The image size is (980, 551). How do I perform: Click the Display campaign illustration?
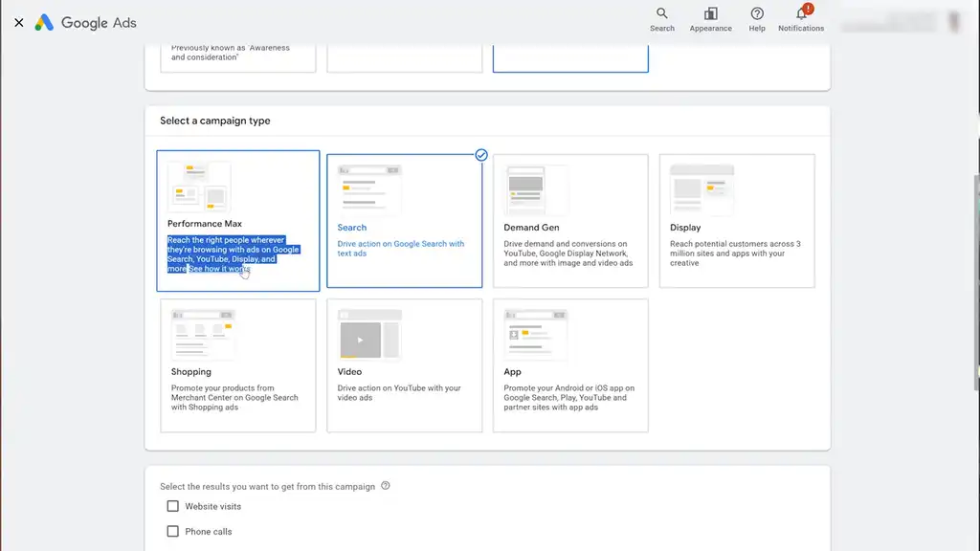pyautogui.click(x=702, y=190)
